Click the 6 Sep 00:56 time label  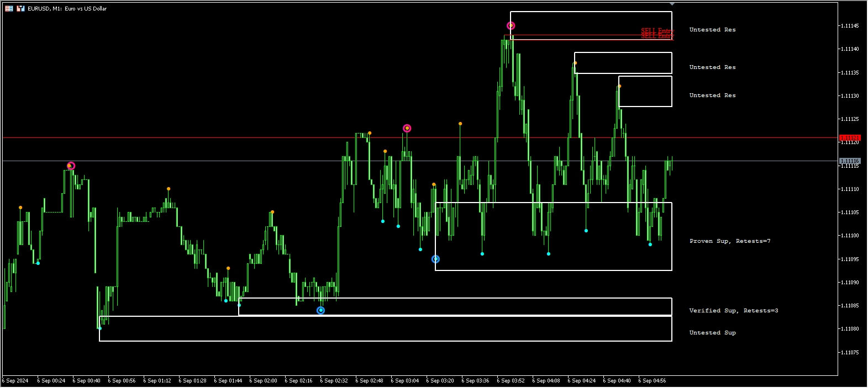coord(122,381)
